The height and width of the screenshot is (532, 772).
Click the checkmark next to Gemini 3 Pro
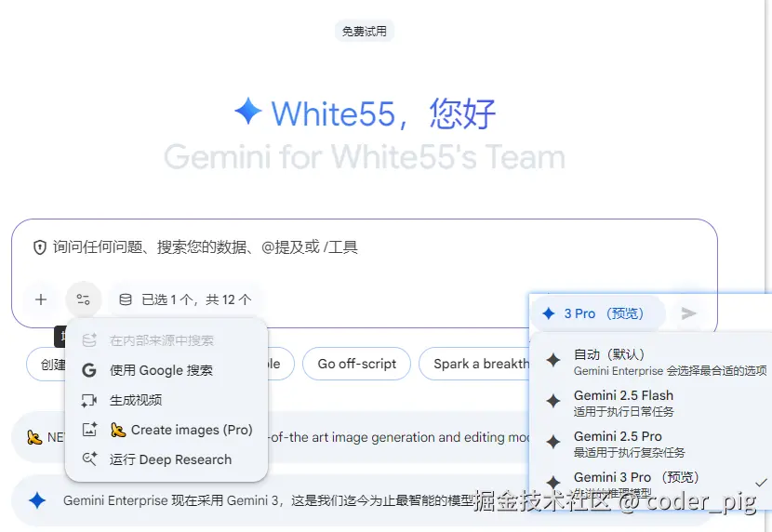coord(761,483)
